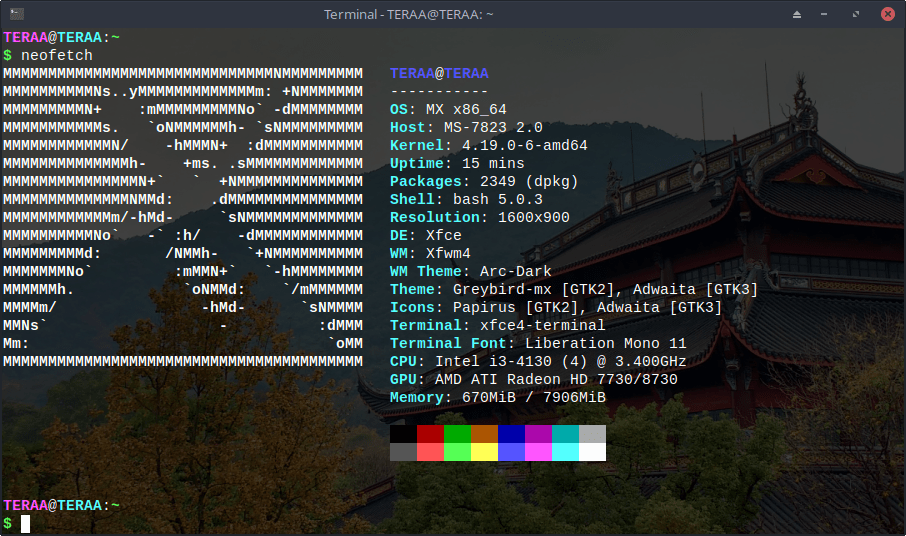
Task: Click the magenta color block
Action: click(x=539, y=452)
